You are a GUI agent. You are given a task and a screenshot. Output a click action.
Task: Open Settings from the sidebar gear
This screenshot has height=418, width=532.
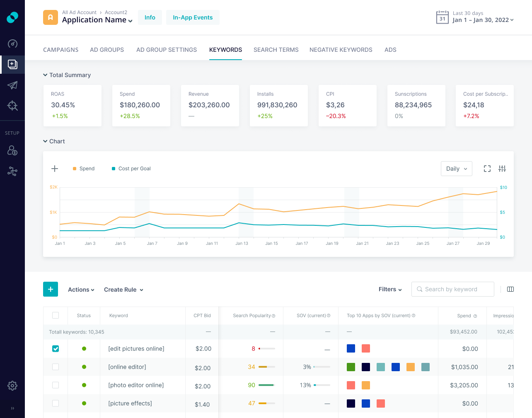(12, 386)
